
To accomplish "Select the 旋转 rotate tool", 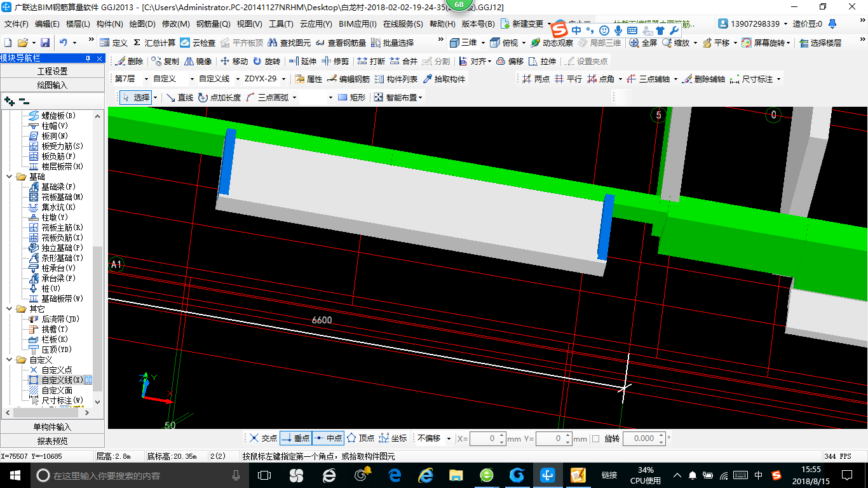I will coord(266,62).
